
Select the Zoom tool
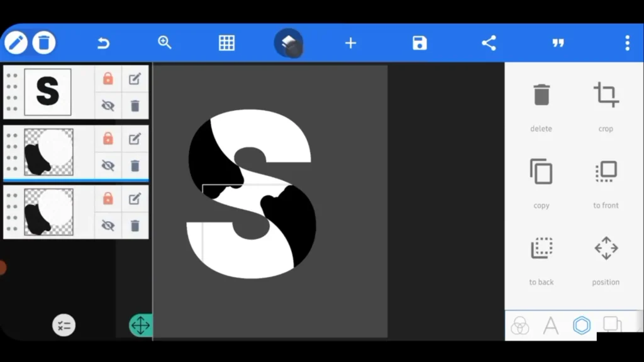164,43
